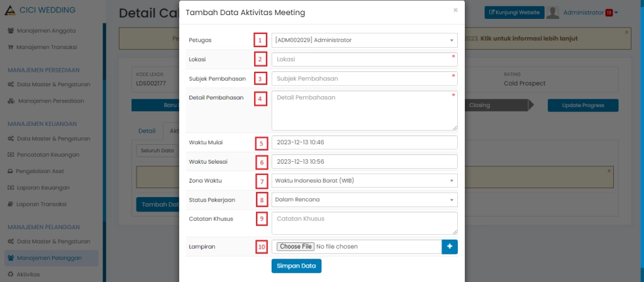
Task: Open the Status Pekerjaan dropdown
Action: click(x=364, y=200)
